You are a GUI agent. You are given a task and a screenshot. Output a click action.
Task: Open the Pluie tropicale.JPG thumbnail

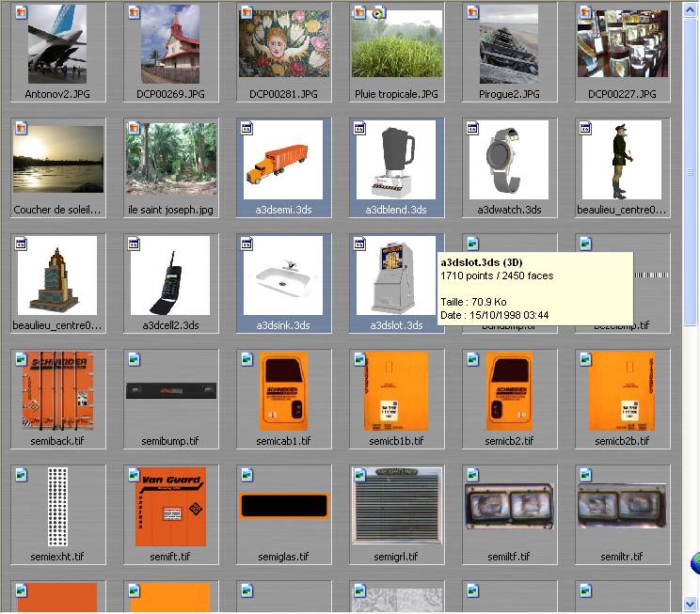[396, 44]
